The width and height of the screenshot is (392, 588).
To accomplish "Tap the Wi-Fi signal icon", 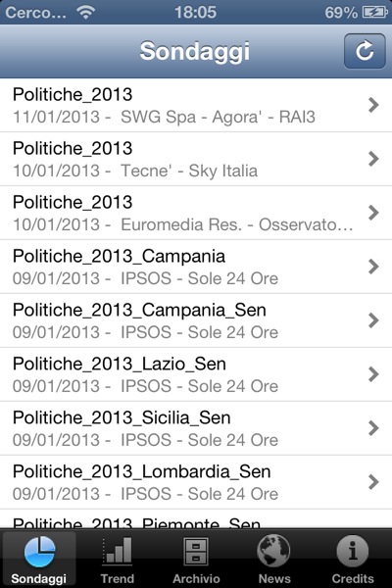I will point(85,13).
